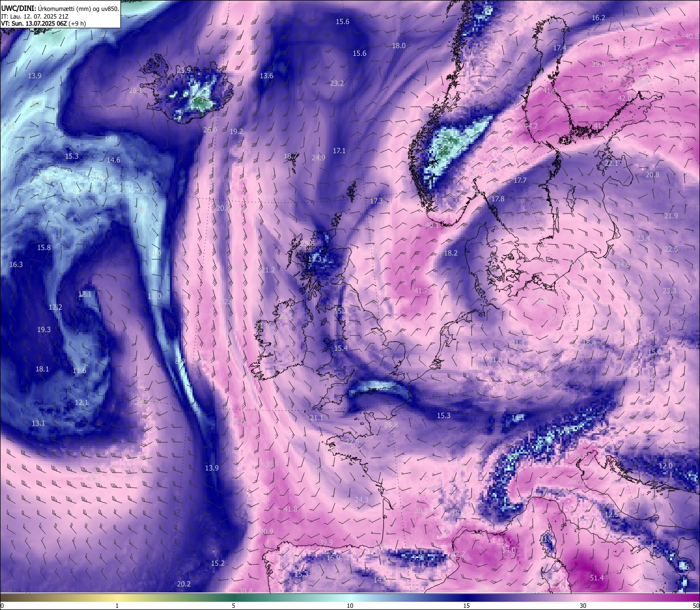
Task: Click the 21.9 value label
Action: click(x=671, y=216)
